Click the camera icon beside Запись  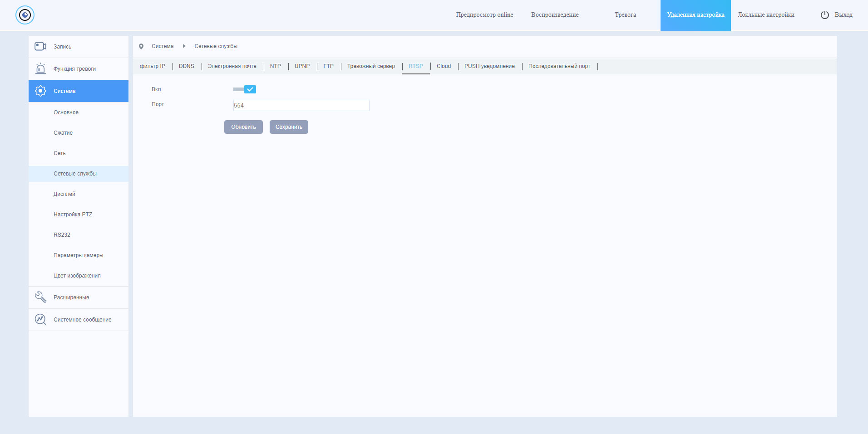[40, 46]
